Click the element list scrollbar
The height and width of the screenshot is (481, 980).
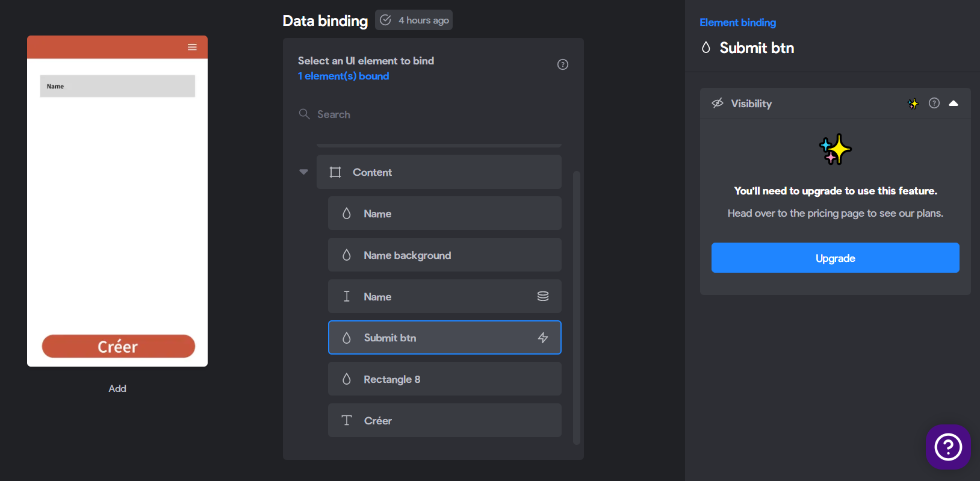point(577,307)
